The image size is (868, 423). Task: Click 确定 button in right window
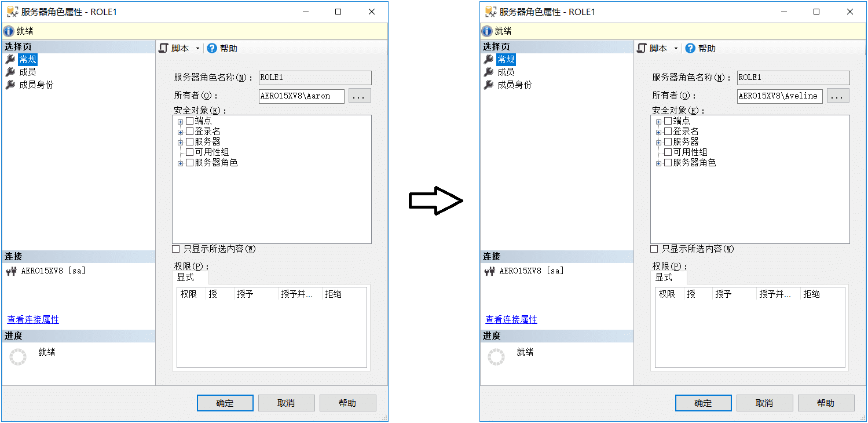coord(704,403)
